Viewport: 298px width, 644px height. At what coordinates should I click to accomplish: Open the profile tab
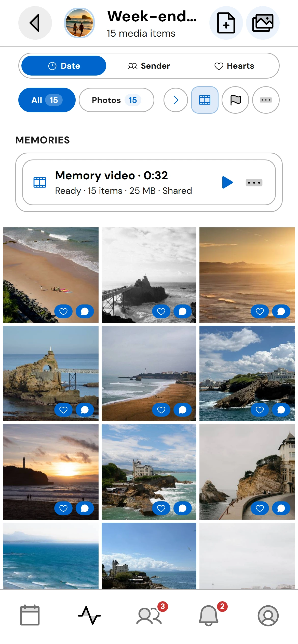pyautogui.click(x=268, y=616)
